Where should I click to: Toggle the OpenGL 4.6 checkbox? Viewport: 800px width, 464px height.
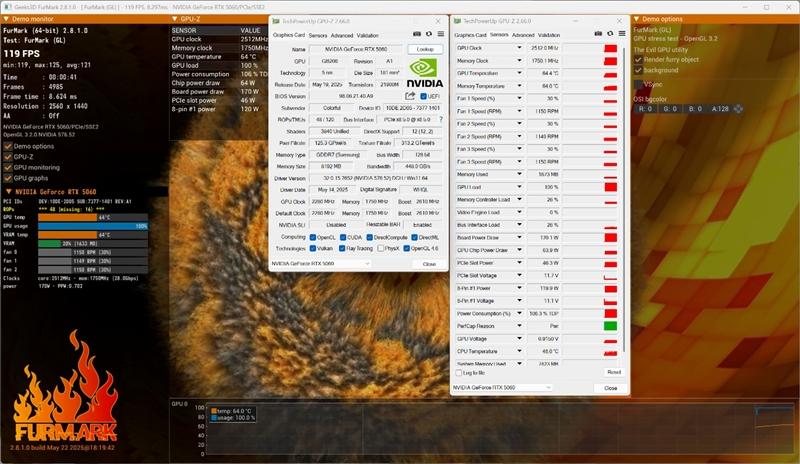coord(407,249)
